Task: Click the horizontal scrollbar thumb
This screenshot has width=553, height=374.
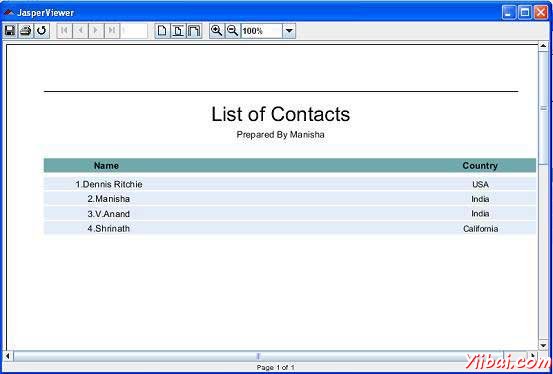Action: tap(259, 356)
